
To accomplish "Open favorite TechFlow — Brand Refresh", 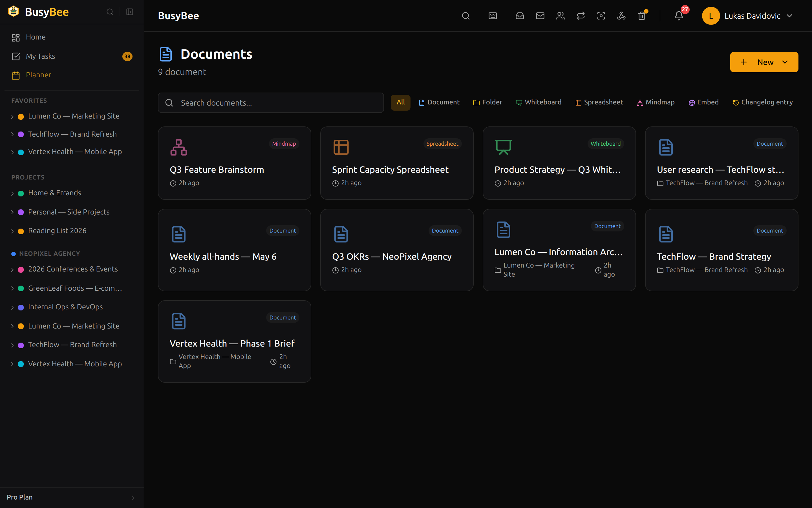I will tap(72, 134).
